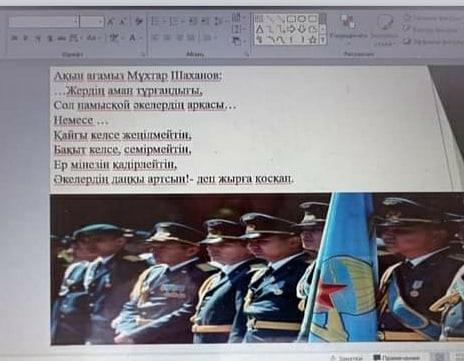Align text right
The height and width of the screenshot is (361, 464).
pyautogui.click(x=180, y=38)
